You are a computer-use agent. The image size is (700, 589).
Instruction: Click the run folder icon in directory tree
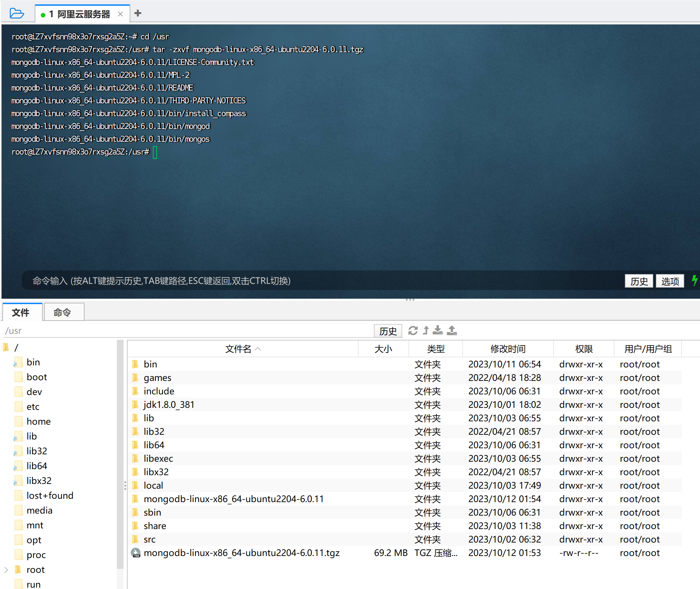19,584
